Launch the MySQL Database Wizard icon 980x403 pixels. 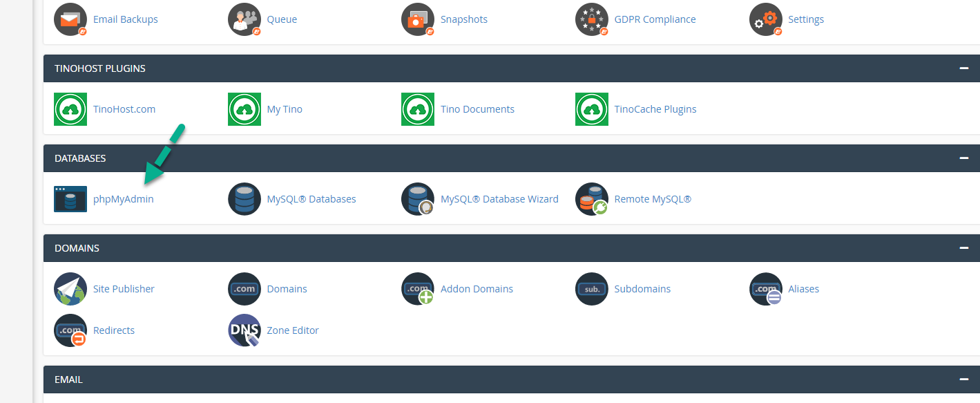pos(418,199)
